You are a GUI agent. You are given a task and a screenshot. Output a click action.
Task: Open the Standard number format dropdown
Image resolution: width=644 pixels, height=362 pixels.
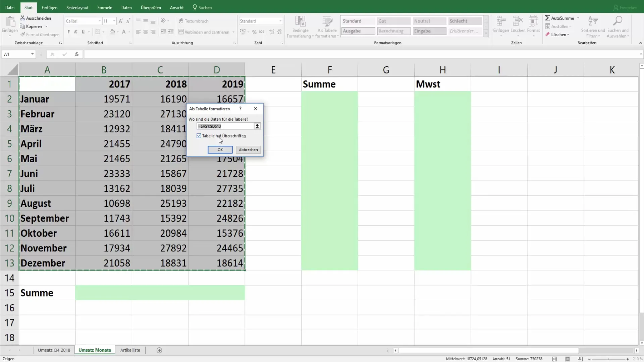[x=280, y=21]
